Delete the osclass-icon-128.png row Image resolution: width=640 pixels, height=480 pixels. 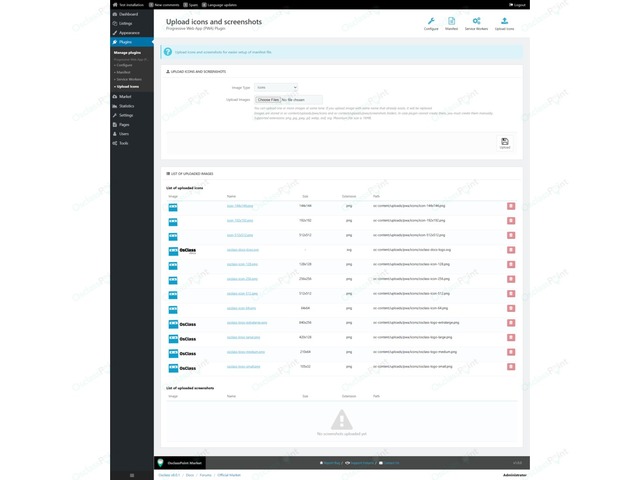click(511, 264)
